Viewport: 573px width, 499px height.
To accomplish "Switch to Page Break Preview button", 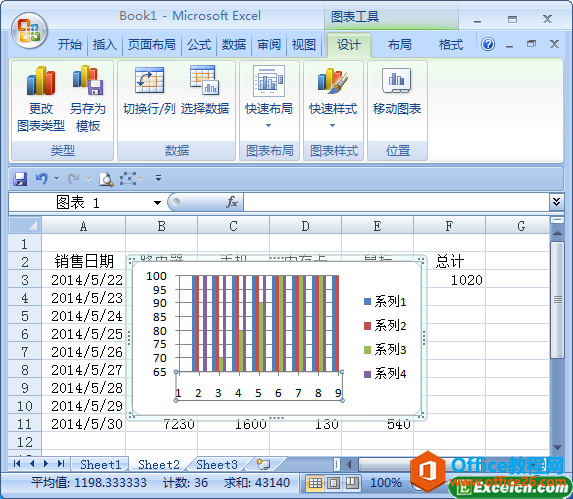I will tap(352, 483).
